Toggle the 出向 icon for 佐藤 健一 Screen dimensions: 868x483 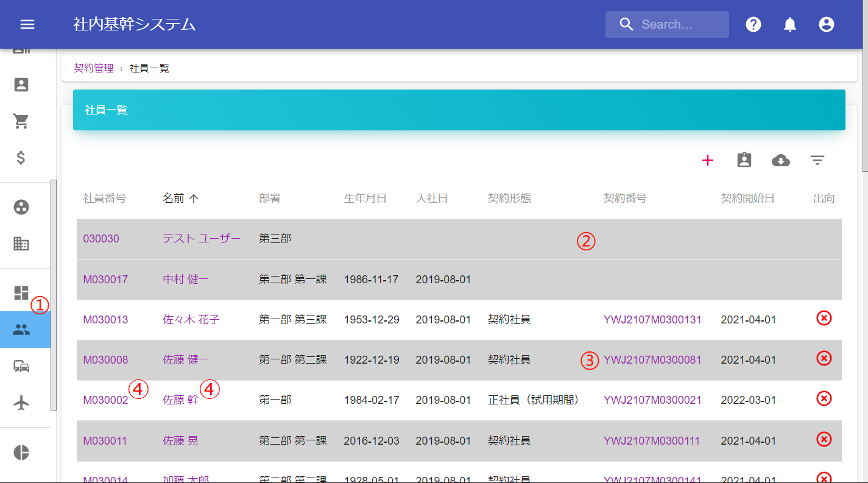pos(824,358)
